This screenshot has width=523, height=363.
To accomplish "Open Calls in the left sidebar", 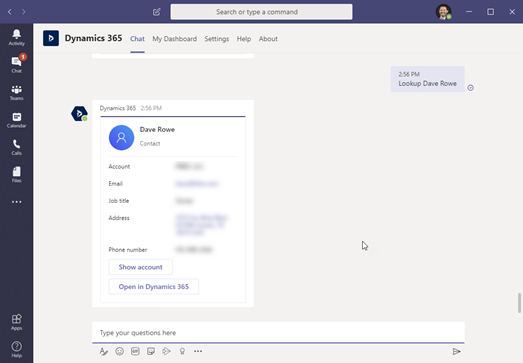I will (16, 147).
